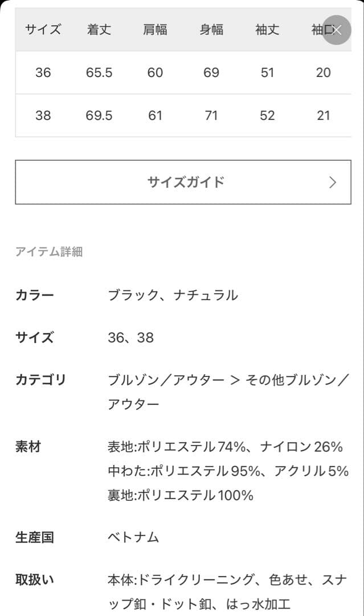Screen dimensions: 364x616
Task: Select size 36 row in the chart
Action: click(x=43, y=73)
